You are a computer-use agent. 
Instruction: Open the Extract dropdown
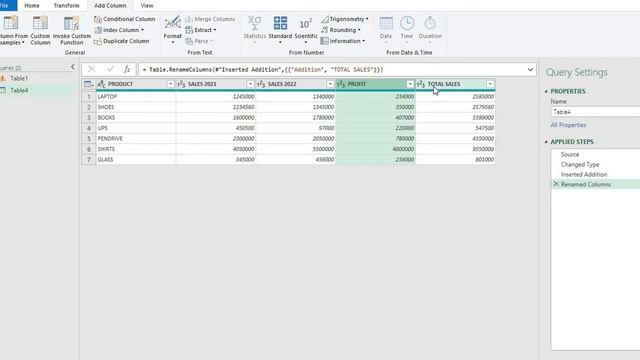click(x=201, y=30)
